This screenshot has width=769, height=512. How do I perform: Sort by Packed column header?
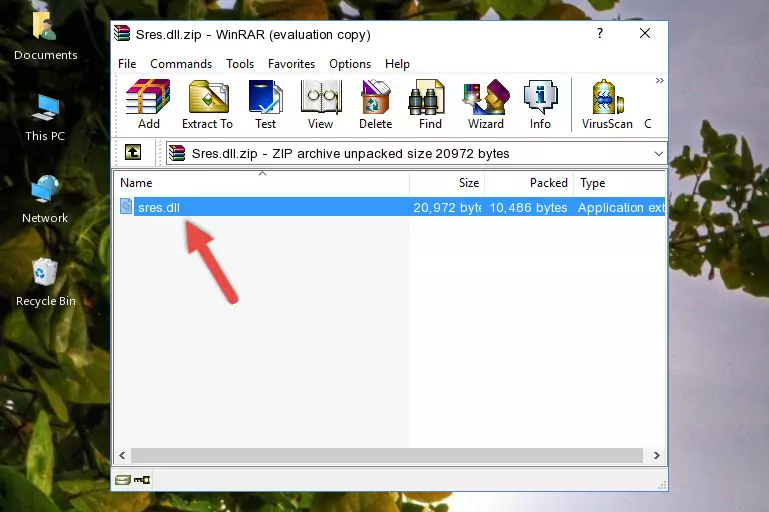[529, 182]
